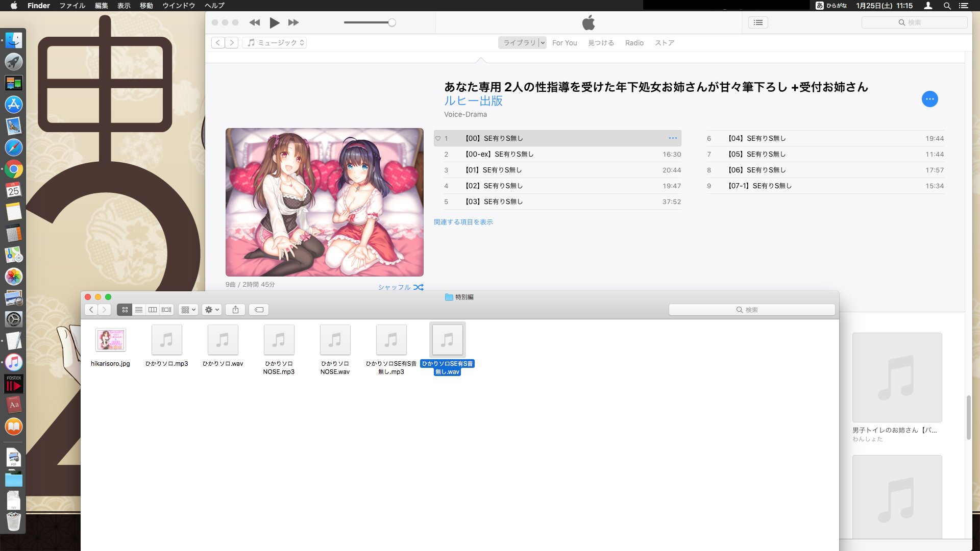Switch to the For You tab
The height and width of the screenshot is (551, 980).
[564, 43]
